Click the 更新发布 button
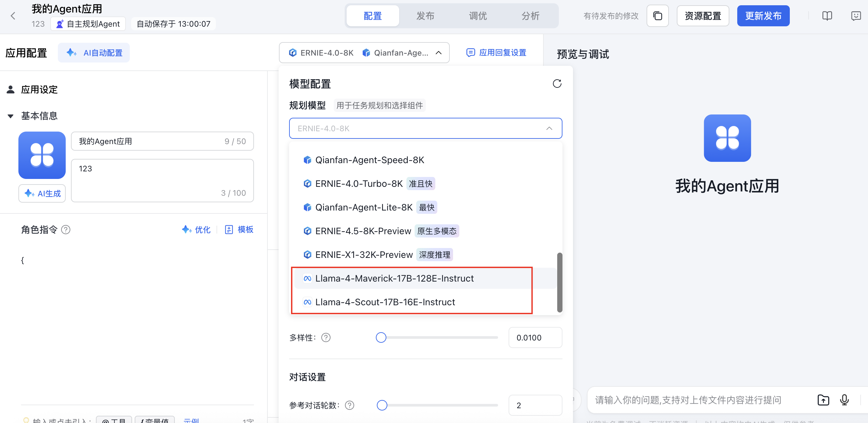Viewport: 868px width, 423px height. 763,16
